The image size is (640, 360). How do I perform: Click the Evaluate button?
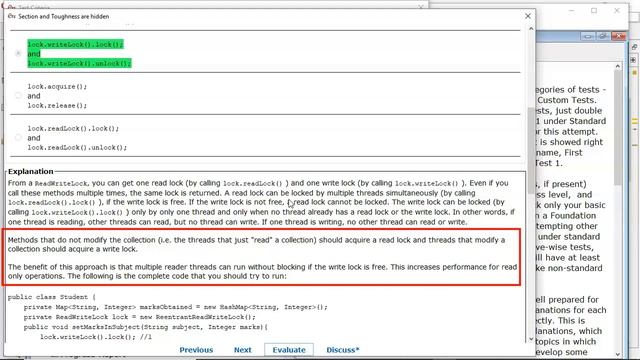(x=289, y=350)
